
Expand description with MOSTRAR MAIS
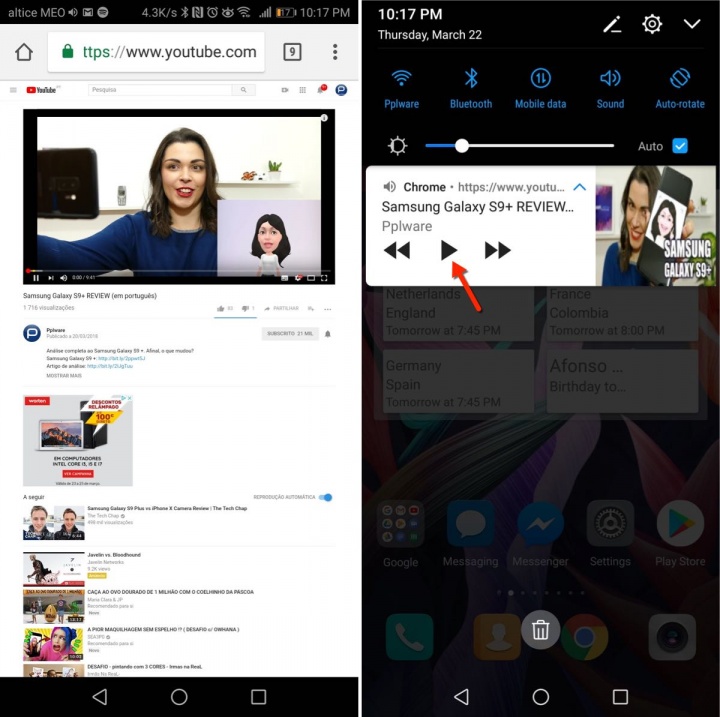pos(64,376)
